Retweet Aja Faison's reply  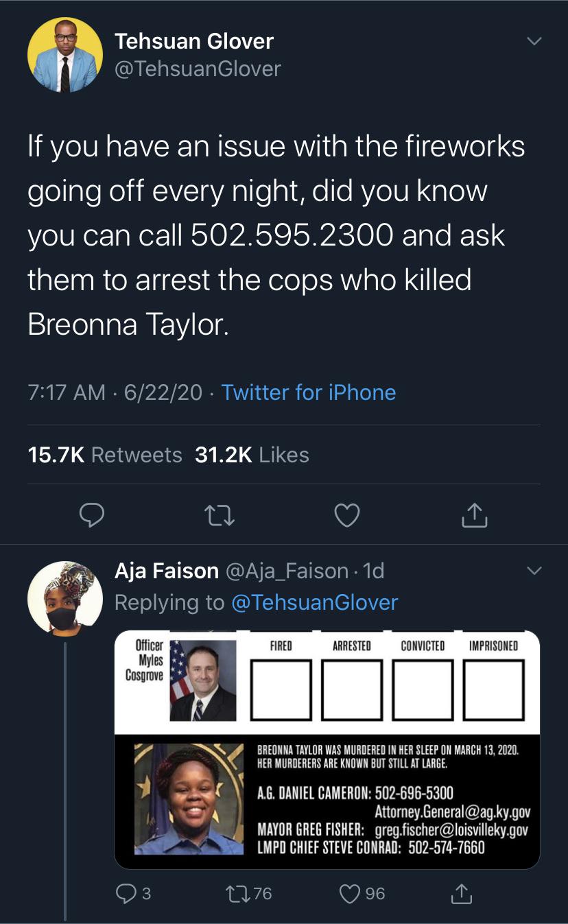[241, 893]
